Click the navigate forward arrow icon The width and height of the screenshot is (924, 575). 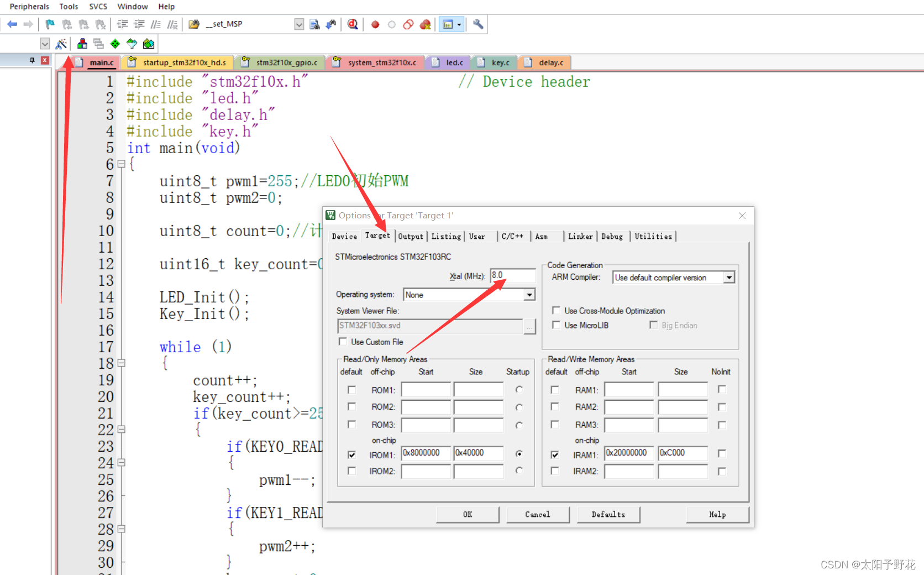click(x=28, y=24)
